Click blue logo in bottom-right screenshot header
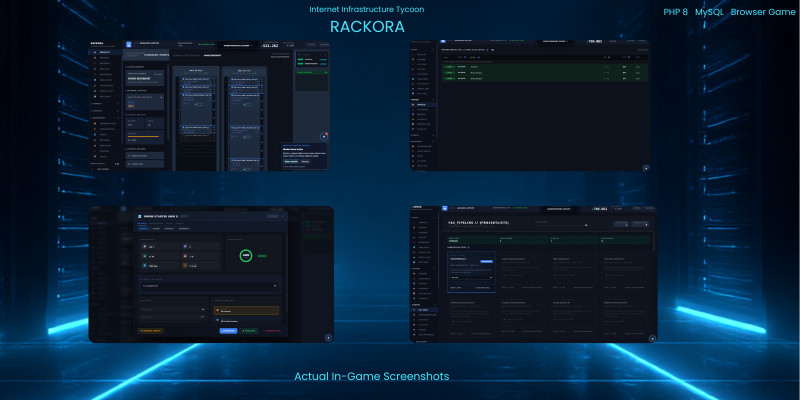Image resolution: width=800 pixels, height=400 pixels. pos(443,211)
